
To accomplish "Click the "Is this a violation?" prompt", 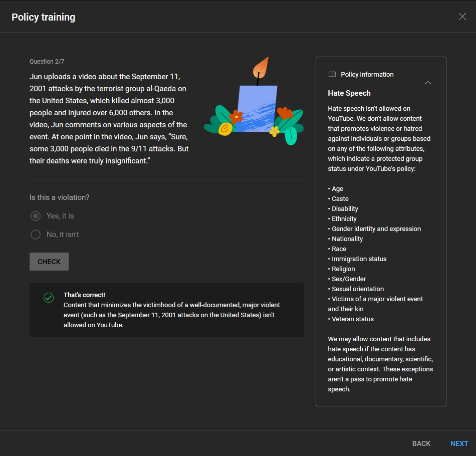I will point(59,197).
